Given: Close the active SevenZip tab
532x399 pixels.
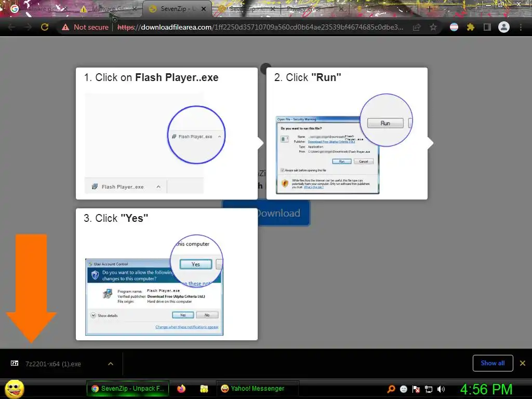Looking at the screenshot, I should [x=204, y=9].
